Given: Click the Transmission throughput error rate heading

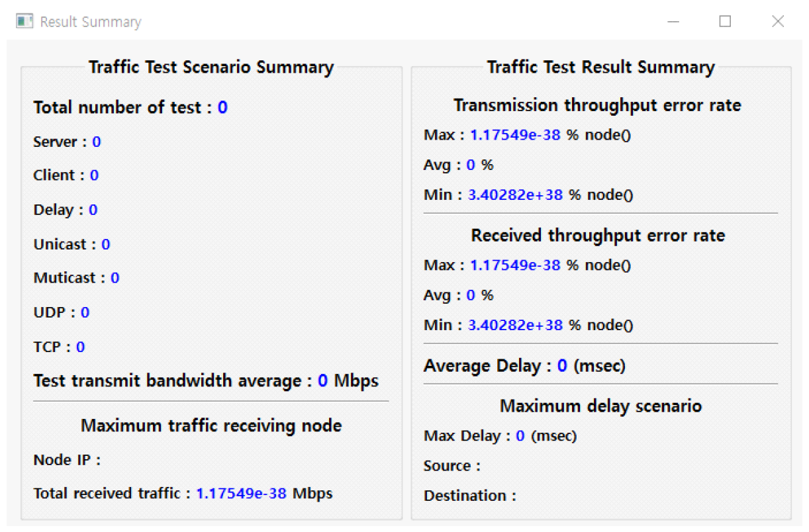Looking at the screenshot, I should pyautogui.click(x=597, y=105).
